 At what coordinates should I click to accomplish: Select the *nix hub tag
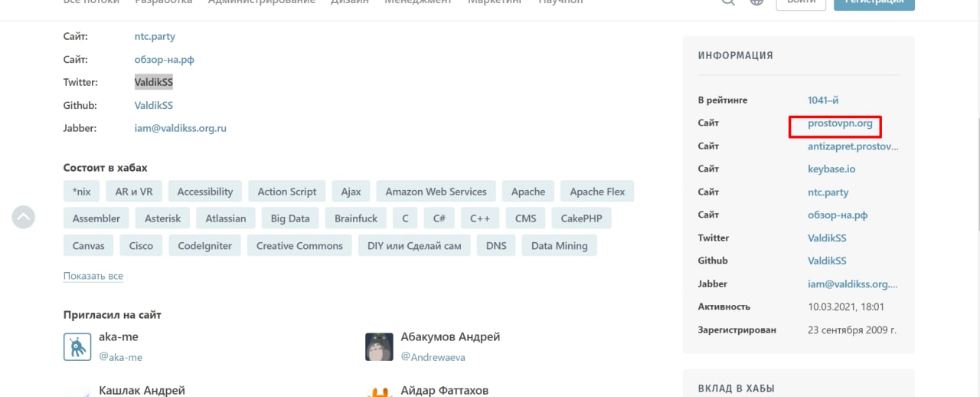82,192
